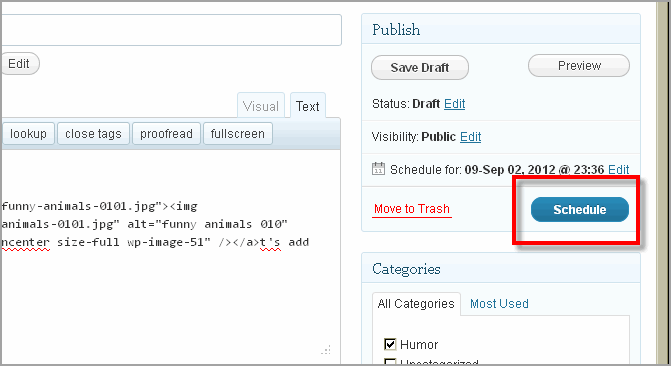This screenshot has height=366, width=671.
Task: Move the post to Trash
Action: pyautogui.click(x=412, y=209)
